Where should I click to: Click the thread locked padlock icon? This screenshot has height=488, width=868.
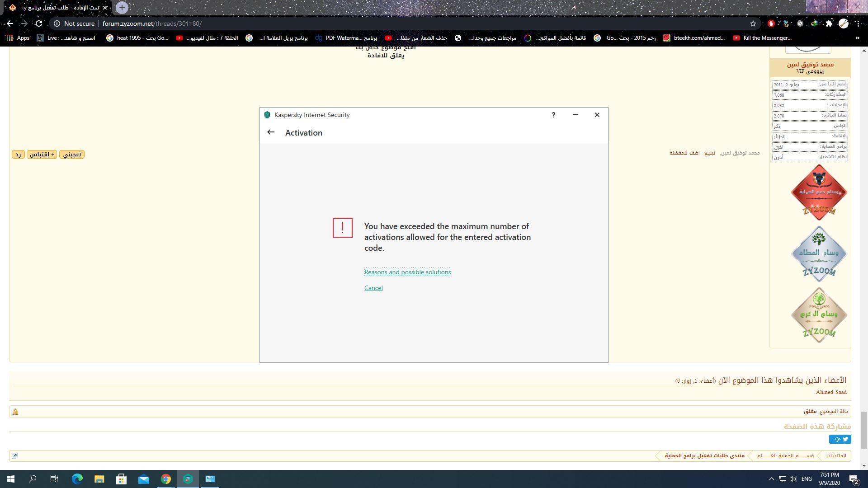[15, 412]
